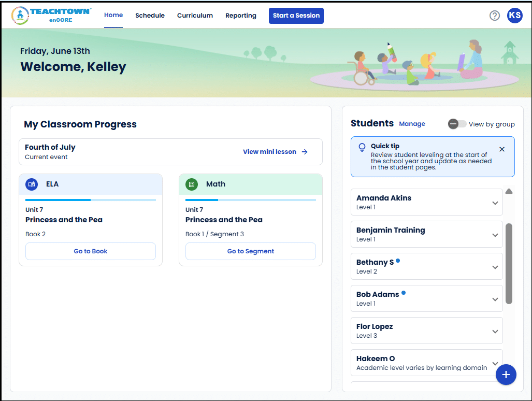Dismiss the Quick tip banner

501,149
